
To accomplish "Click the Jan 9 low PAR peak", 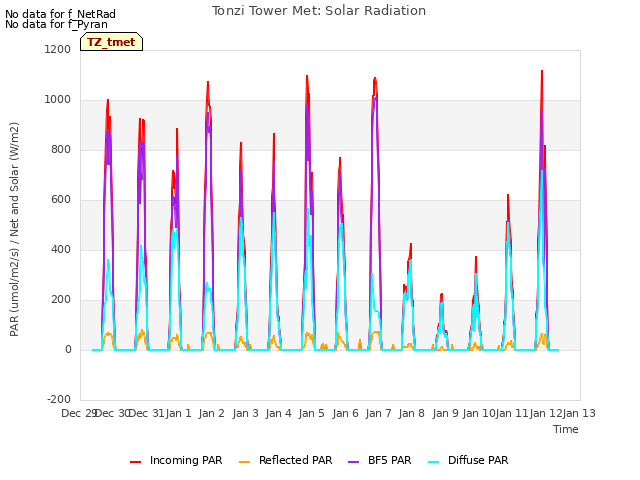I will (442, 294).
